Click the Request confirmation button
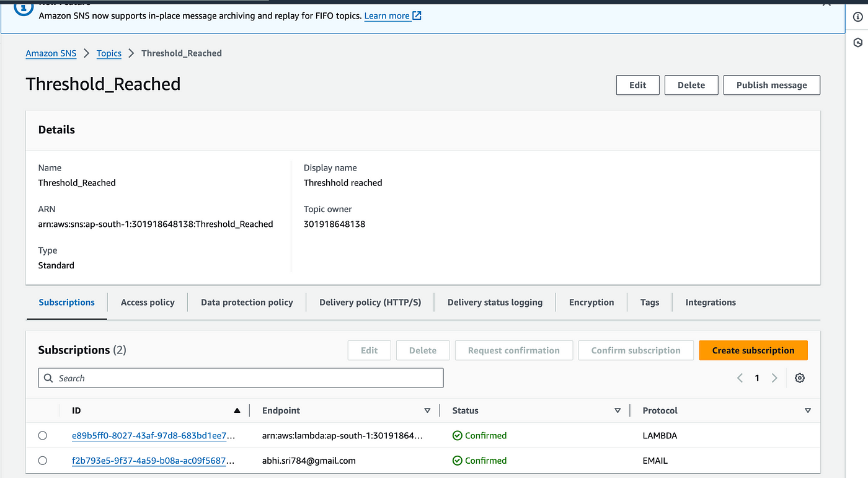868x478 pixels. tap(514, 350)
